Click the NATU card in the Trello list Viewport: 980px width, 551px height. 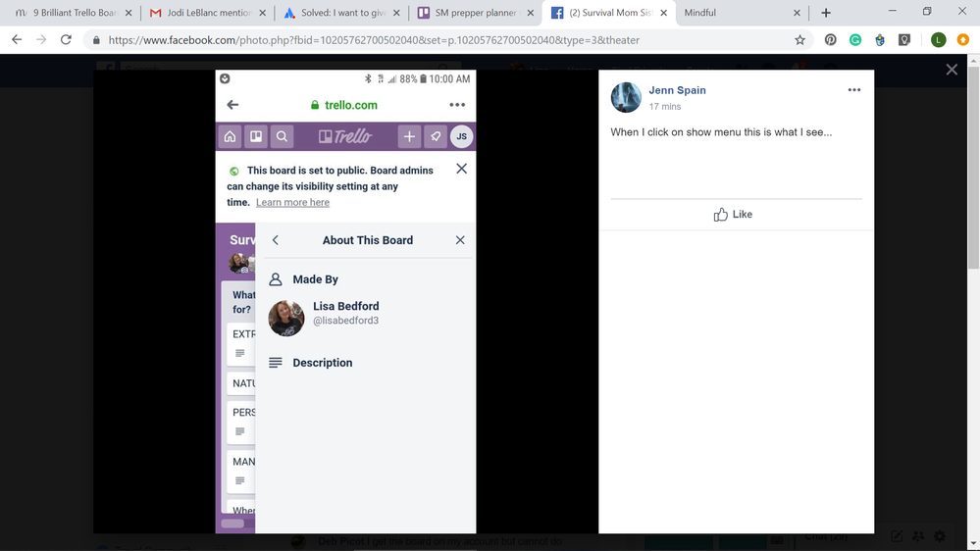pos(240,383)
